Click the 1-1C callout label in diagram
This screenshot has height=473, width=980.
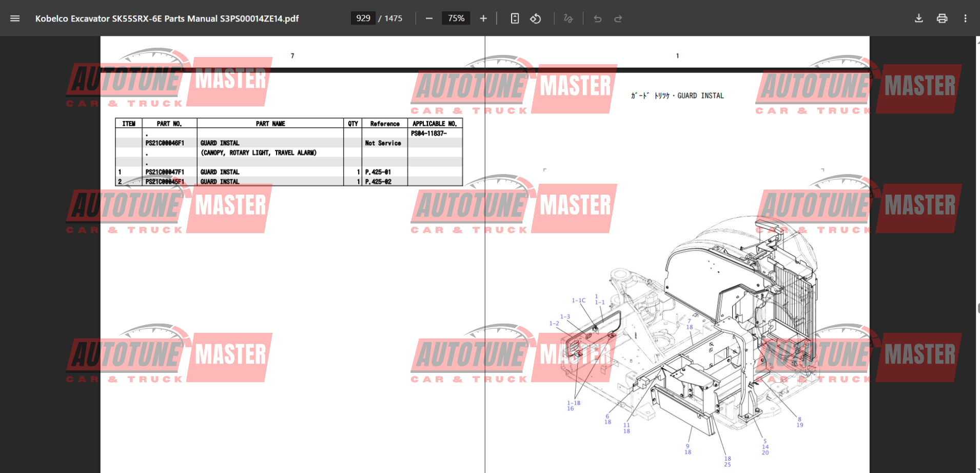(x=578, y=300)
